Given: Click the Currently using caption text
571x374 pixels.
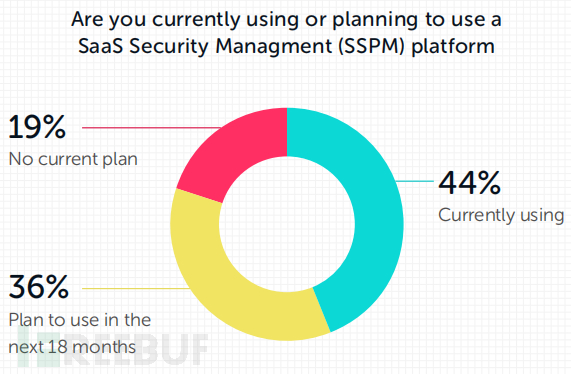Looking at the screenshot, I should coord(501,215).
